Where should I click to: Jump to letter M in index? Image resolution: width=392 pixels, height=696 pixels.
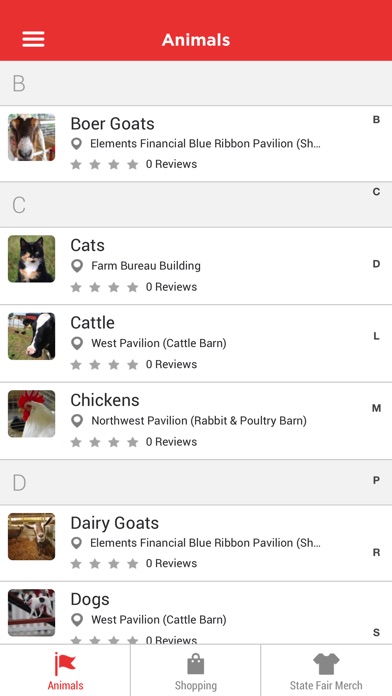[376, 408]
